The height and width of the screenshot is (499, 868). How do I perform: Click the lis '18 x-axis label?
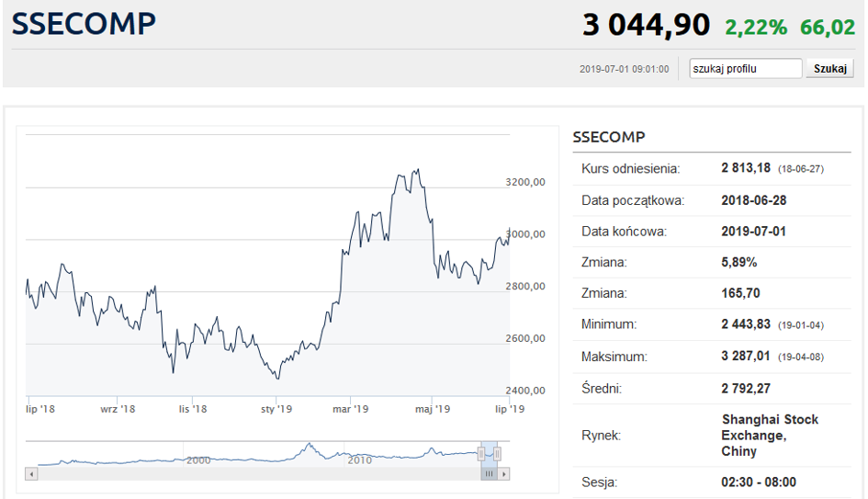click(193, 409)
